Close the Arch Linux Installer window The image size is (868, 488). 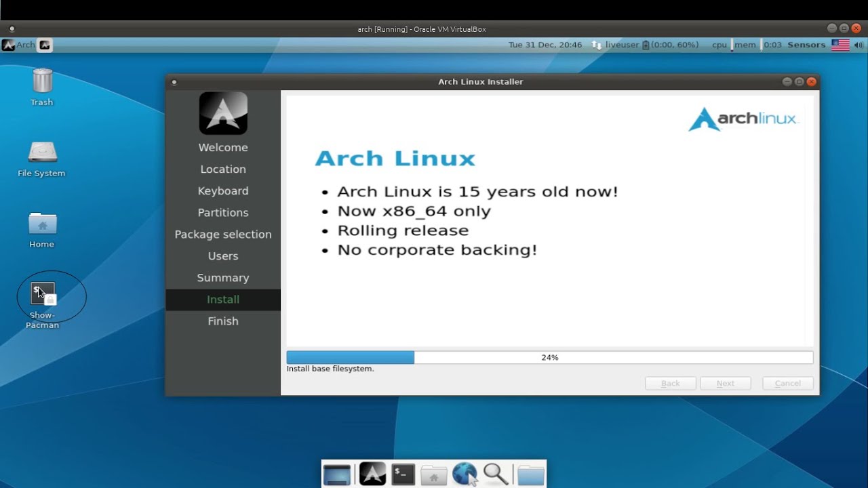[812, 82]
